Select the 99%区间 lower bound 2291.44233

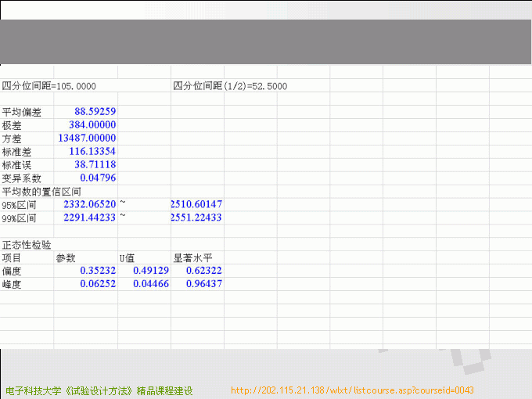(89, 217)
